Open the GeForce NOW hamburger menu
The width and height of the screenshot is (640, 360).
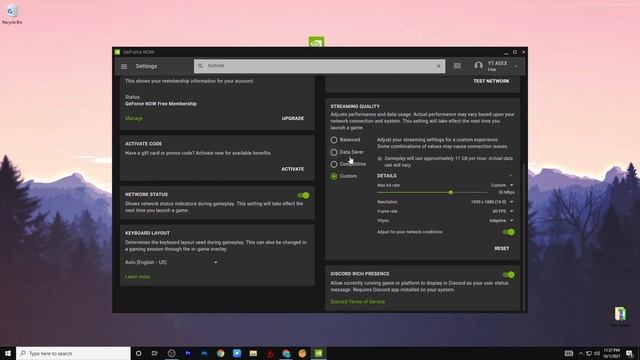[124, 66]
